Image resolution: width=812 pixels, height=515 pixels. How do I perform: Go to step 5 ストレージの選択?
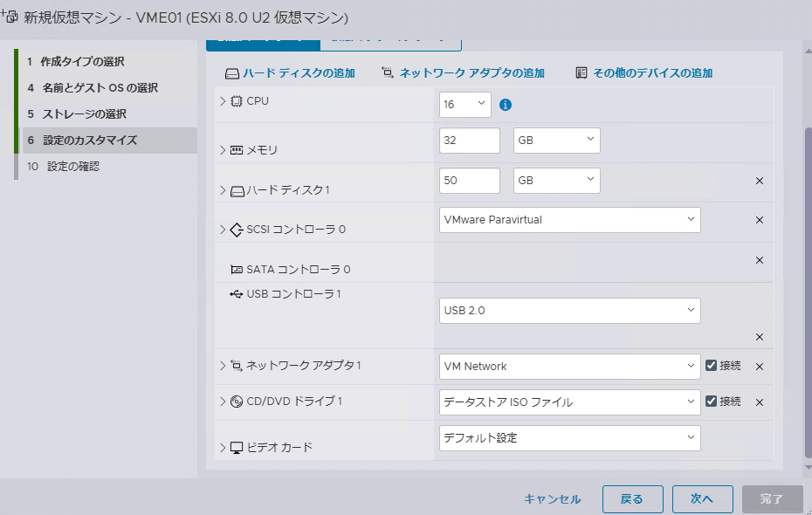tap(77, 113)
